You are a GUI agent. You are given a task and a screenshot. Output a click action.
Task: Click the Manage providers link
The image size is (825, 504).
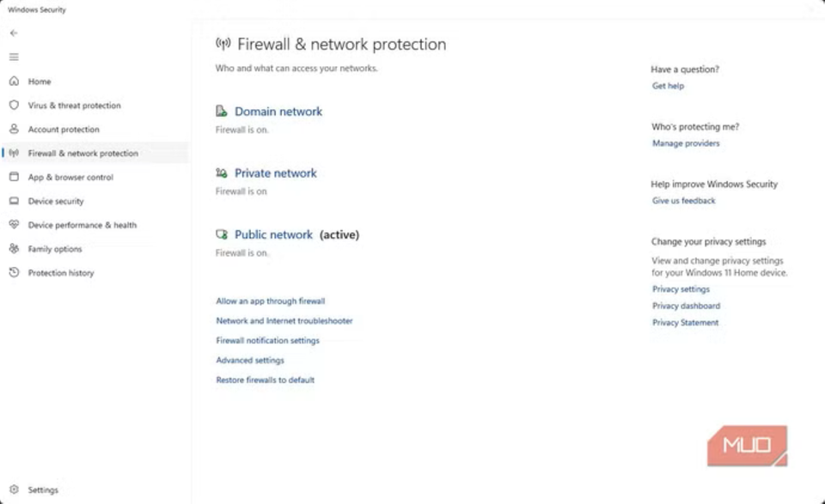click(x=686, y=143)
